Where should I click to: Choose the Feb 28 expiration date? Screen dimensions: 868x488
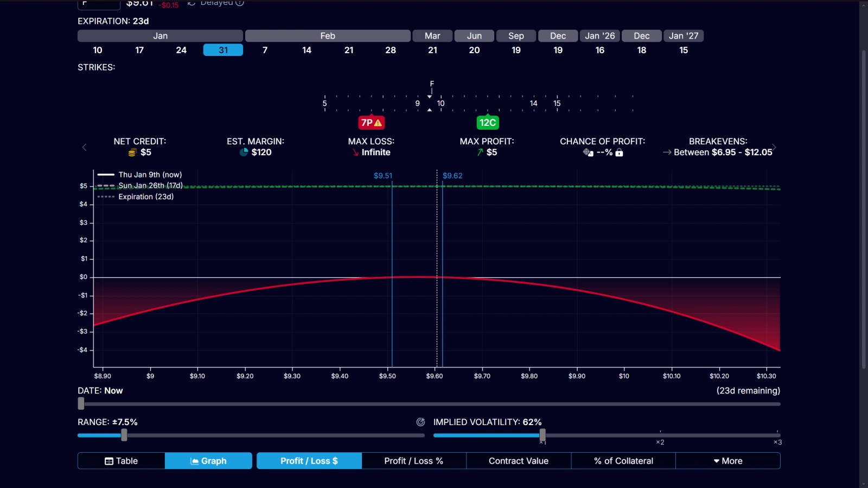point(391,50)
